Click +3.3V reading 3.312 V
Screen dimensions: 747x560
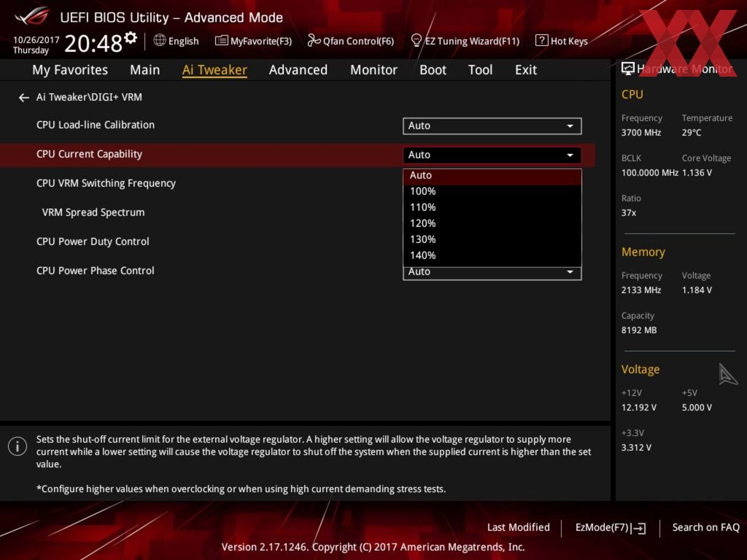click(636, 447)
